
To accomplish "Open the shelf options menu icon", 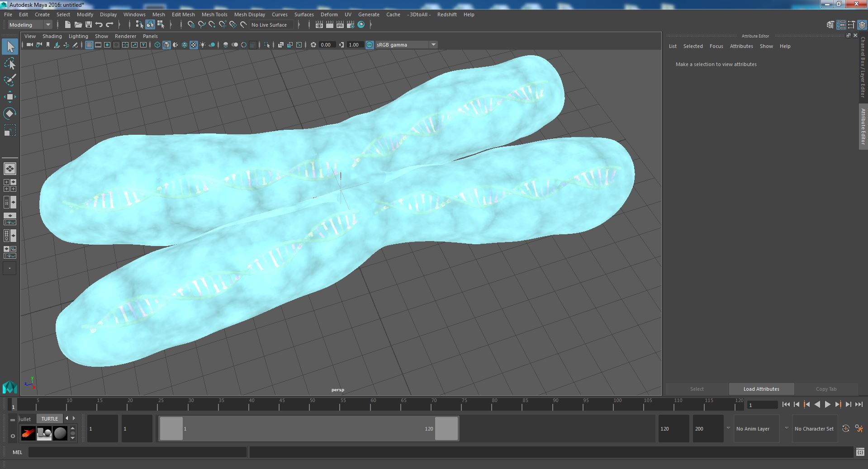I will (13, 436).
